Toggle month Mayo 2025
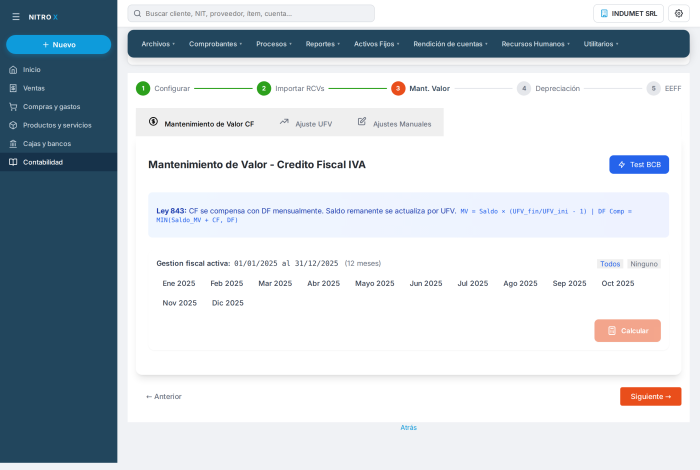Screen dimensions: 700x470 [x=375, y=283]
